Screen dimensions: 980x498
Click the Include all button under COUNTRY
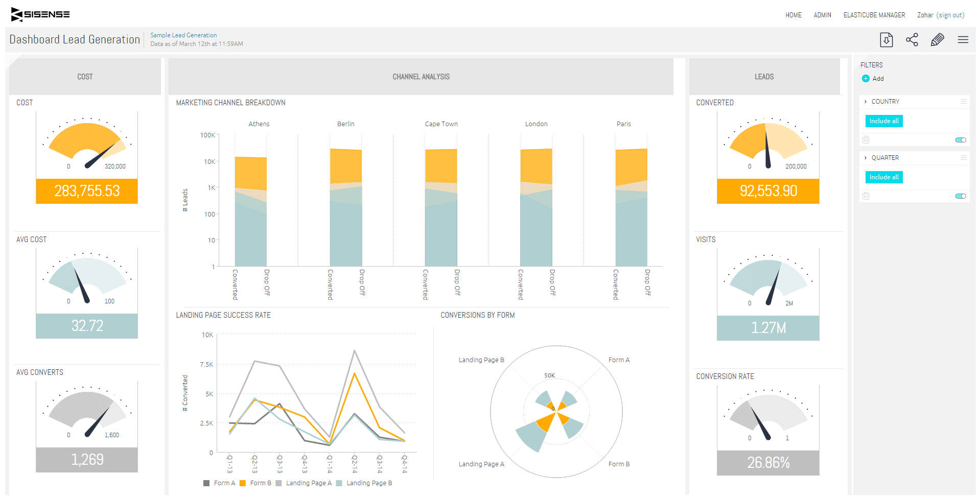click(x=883, y=121)
